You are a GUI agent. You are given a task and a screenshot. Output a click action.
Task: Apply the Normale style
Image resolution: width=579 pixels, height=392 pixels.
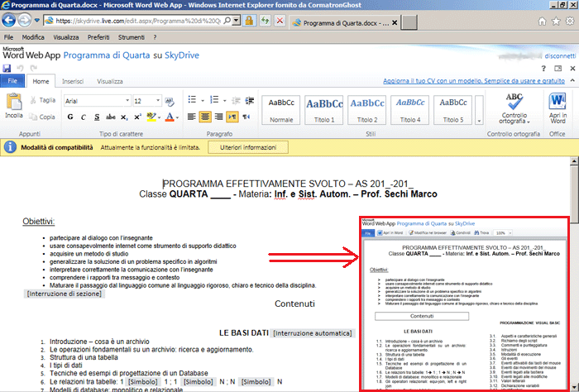tap(281, 110)
